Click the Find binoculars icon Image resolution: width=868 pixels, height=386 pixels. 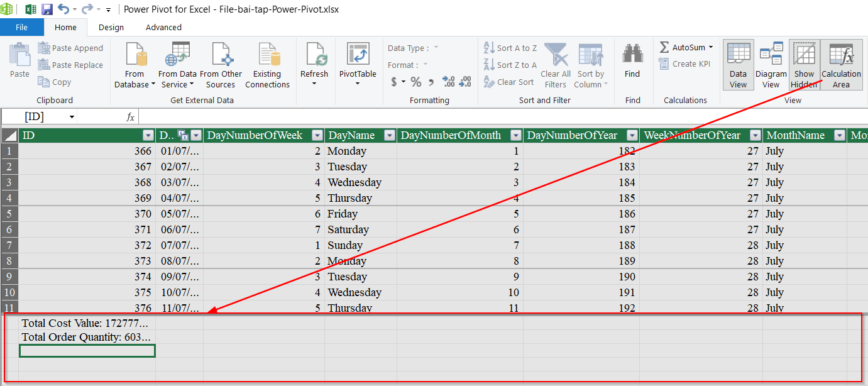(632, 55)
